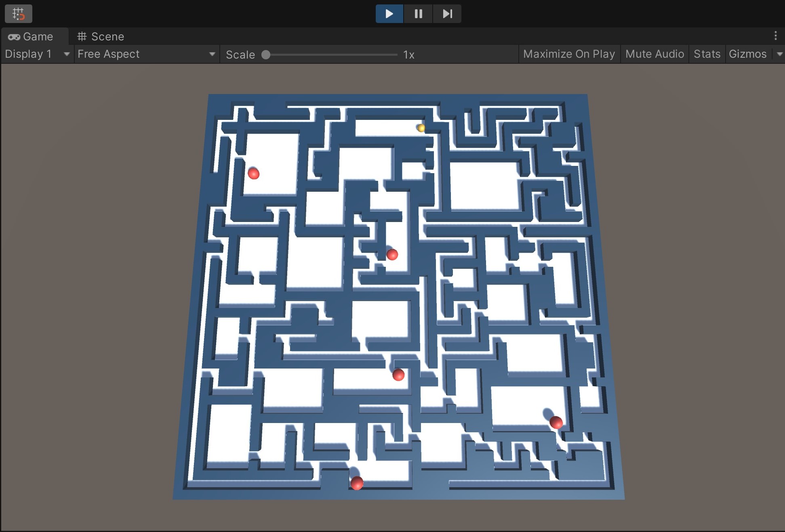Switch to the Scene tab
This screenshot has width=785, height=532.
click(107, 36)
